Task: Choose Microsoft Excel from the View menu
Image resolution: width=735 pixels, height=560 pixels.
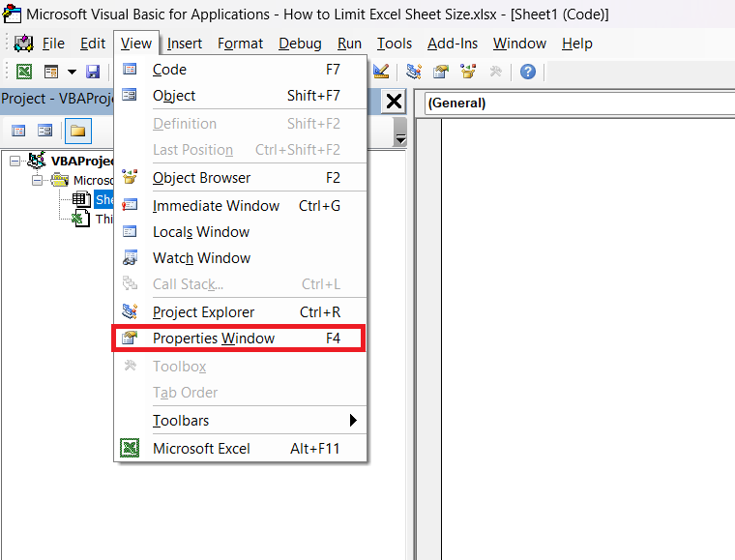Action: click(x=241, y=449)
